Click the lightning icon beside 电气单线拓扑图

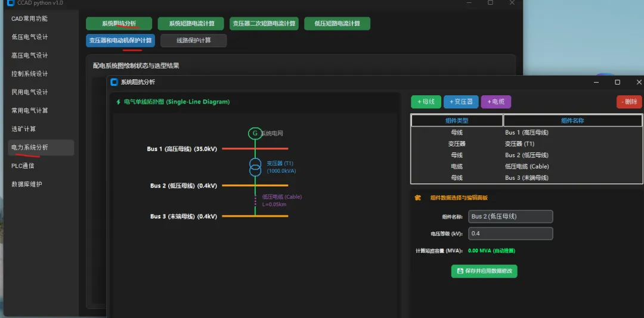click(x=119, y=102)
